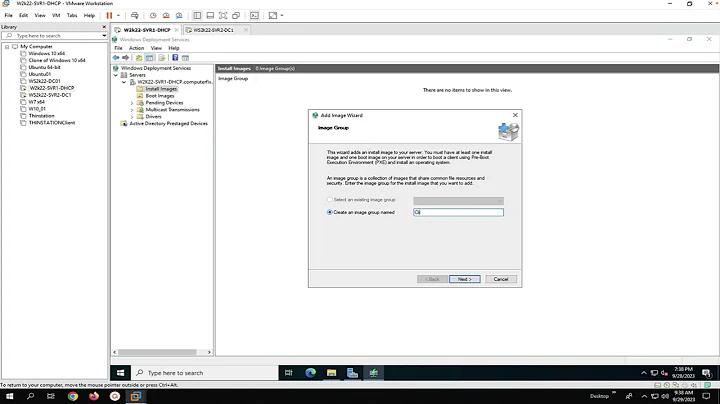Click Next in Add Image Wizard
Viewport: 720px width, 404px height.
(x=465, y=279)
